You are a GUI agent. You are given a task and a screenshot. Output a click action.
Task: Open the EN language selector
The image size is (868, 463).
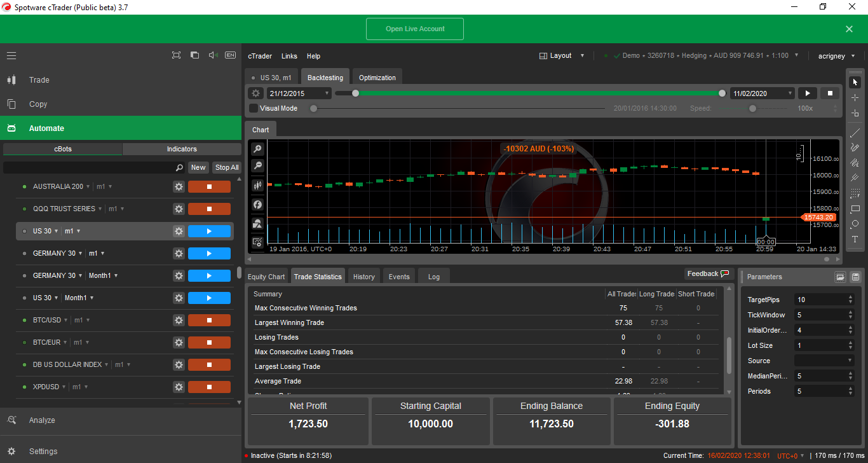tap(230, 55)
